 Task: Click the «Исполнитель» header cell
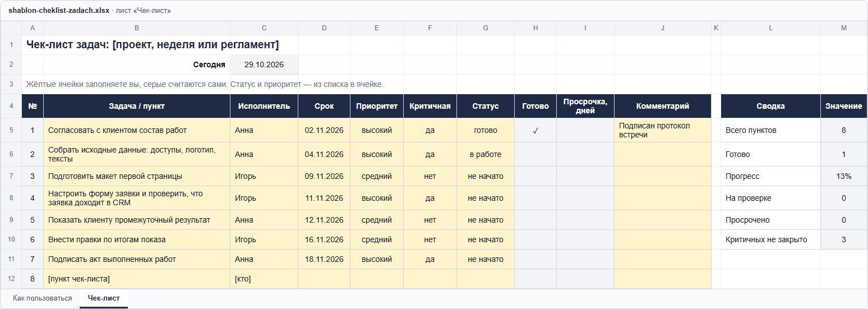point(264,106)
